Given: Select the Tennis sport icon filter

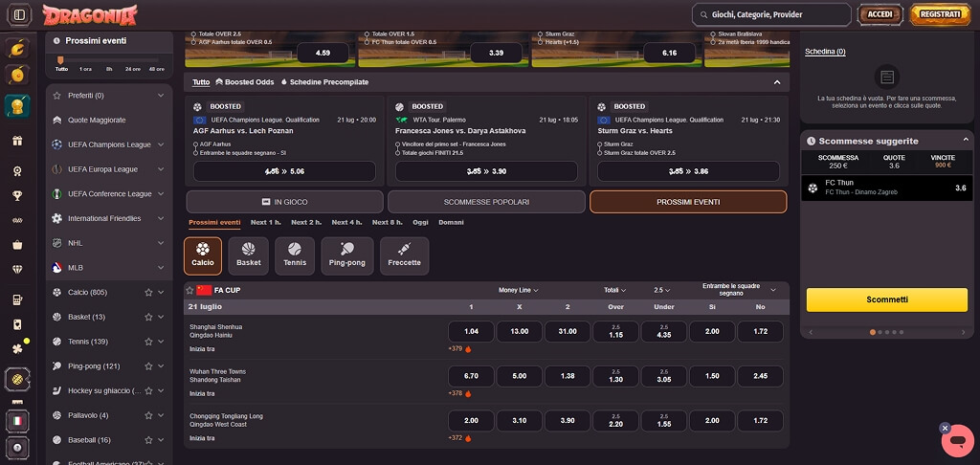Looking at the screenshot, I should click(295, 255).
